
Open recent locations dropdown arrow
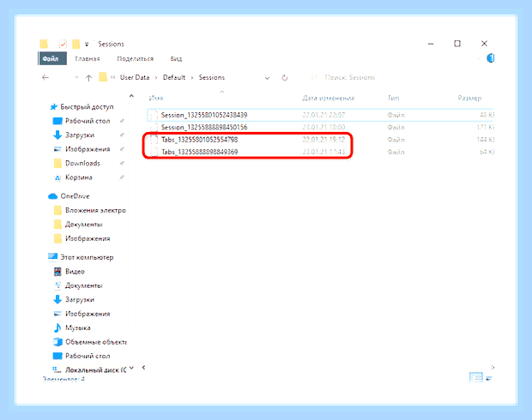coord(76,78)
